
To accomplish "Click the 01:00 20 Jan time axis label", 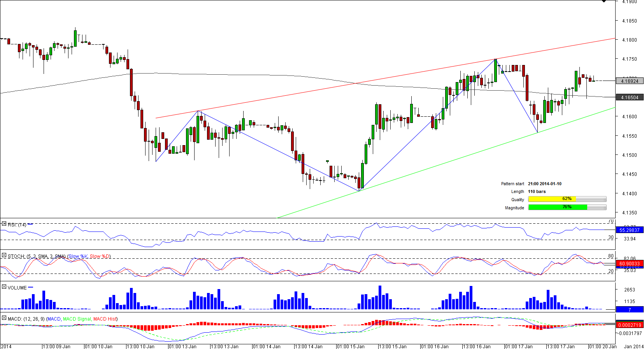I will click(603, 346).
